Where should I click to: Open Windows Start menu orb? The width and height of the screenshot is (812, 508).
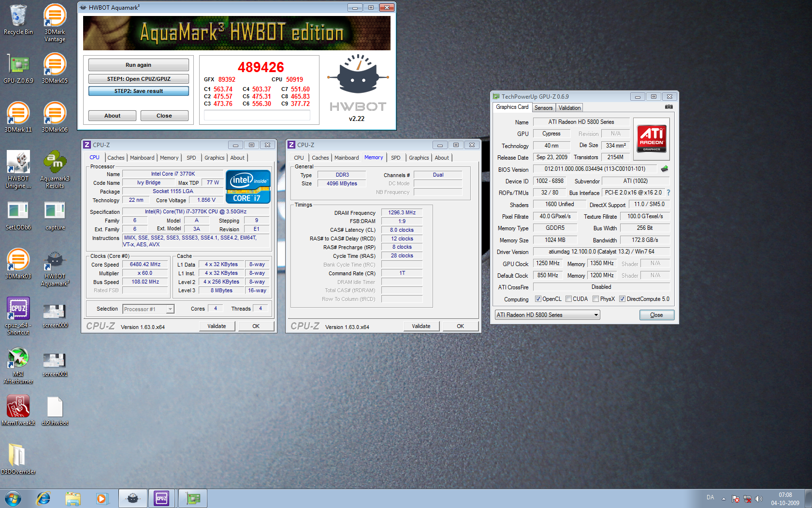tap(13, 498)
